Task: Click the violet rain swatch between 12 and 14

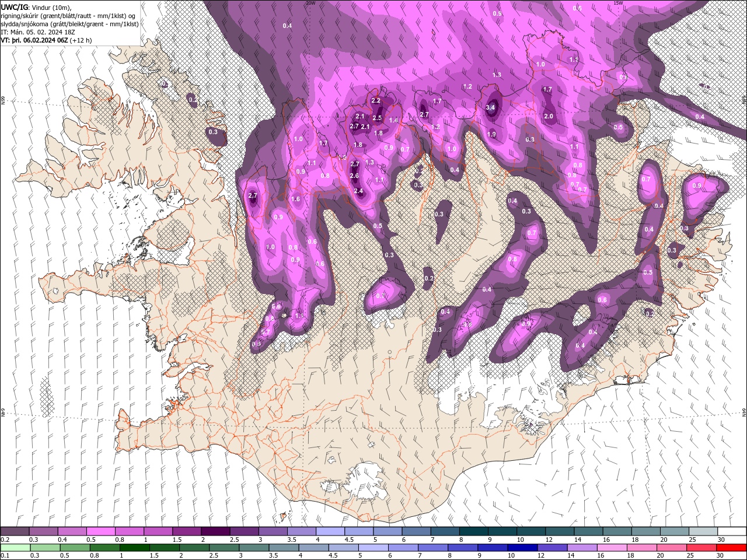Action: click(x=552, y=548)
